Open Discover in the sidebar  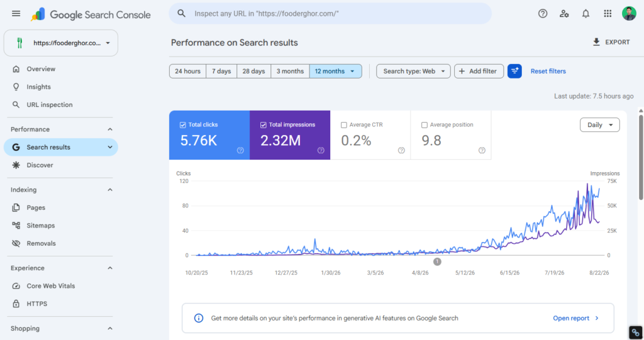(40, 165)
